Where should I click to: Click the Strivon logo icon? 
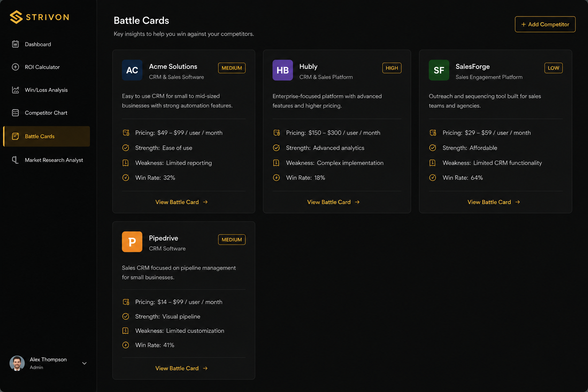click(x=16, y=17)
